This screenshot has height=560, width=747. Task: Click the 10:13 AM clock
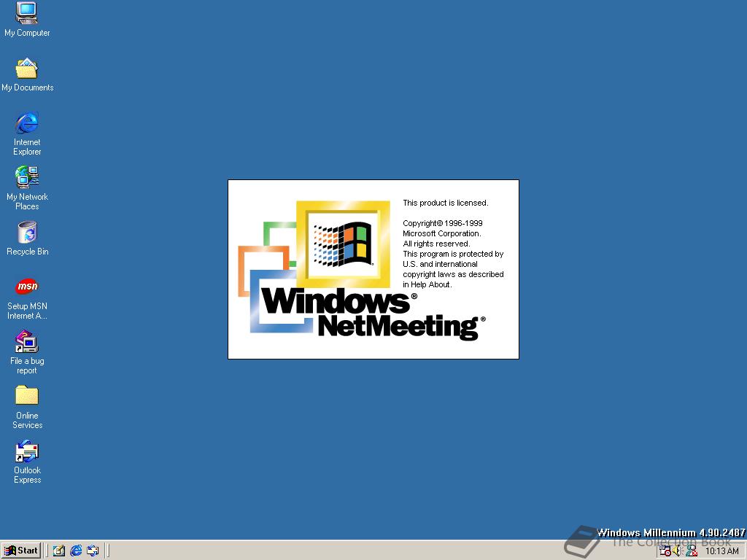pyautogui.click(x=721, y=551)
